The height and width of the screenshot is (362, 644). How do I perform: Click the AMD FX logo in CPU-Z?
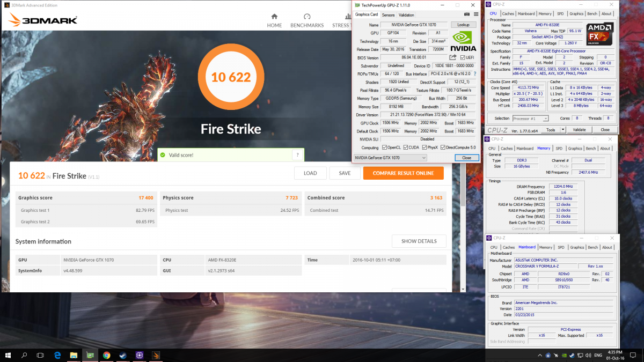coord(599,34)
